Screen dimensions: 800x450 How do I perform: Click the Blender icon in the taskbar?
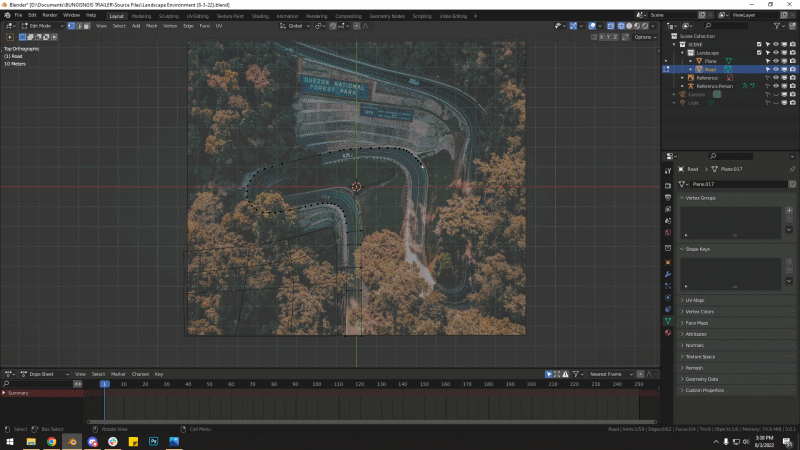(x=72, y=441)
